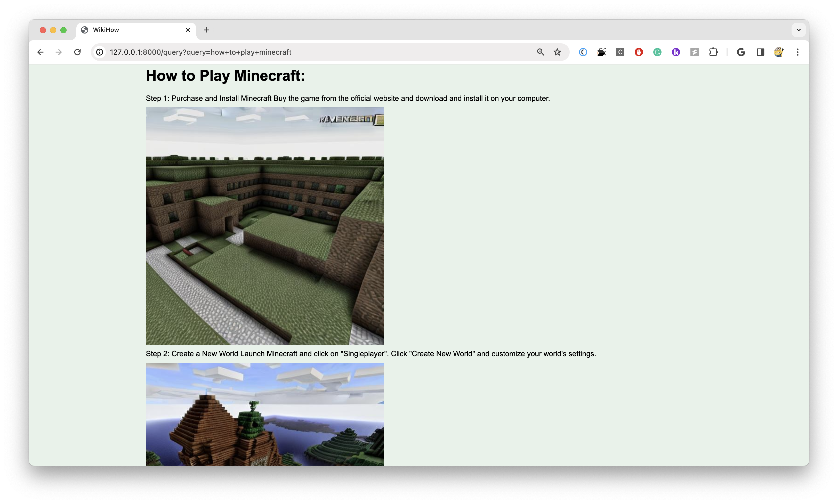Bookmark this page with the star
This screenshot has height=504, width=838.
557,52
